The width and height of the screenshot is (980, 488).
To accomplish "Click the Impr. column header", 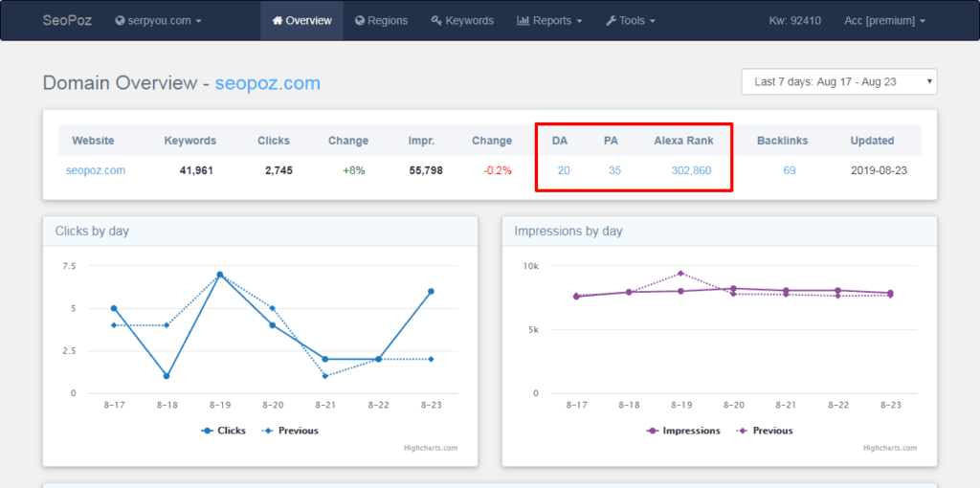I will [421, 141].
